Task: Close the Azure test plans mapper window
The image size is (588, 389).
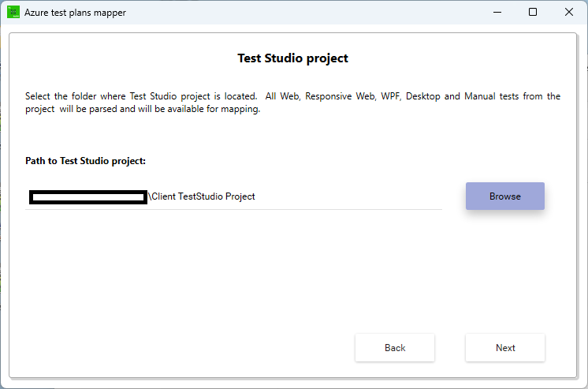Action: [x=568, y=12]
